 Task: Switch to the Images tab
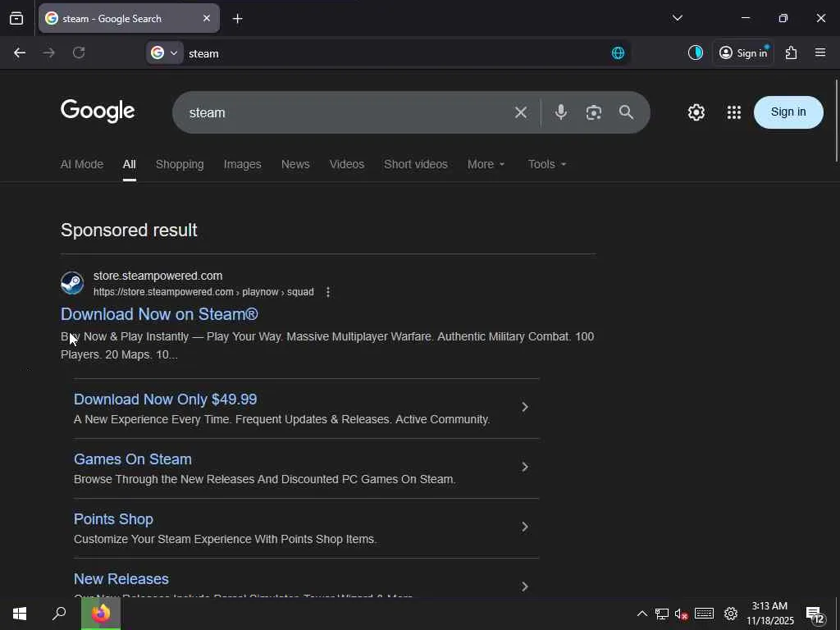point(242,164)
